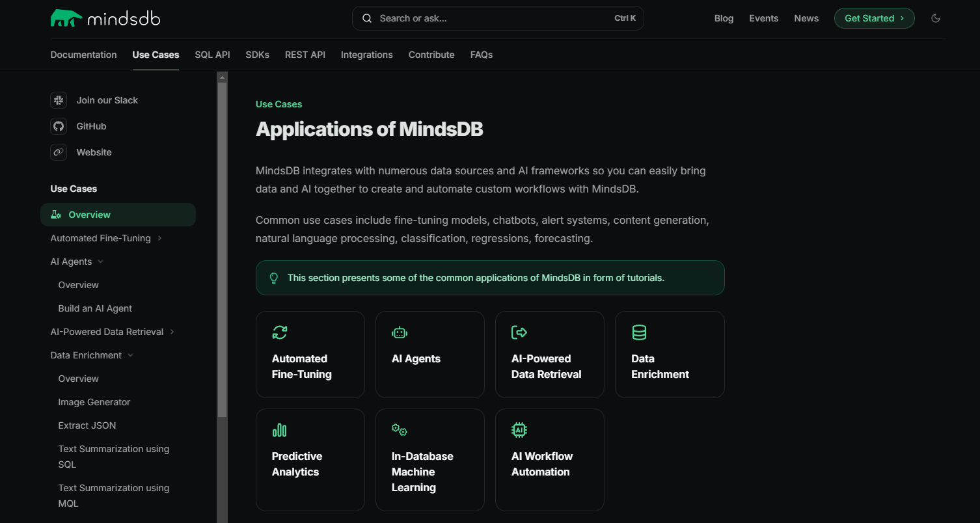
Task: Open the Predictive Analytics card title
Action: pos(297,464)
